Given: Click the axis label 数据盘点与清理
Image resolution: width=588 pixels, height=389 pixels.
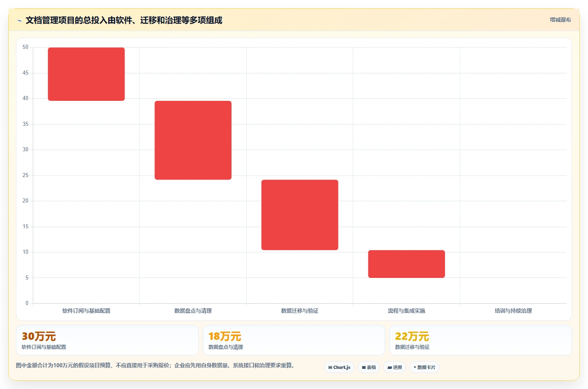Looking at the screenshot, I should point(193,311).
